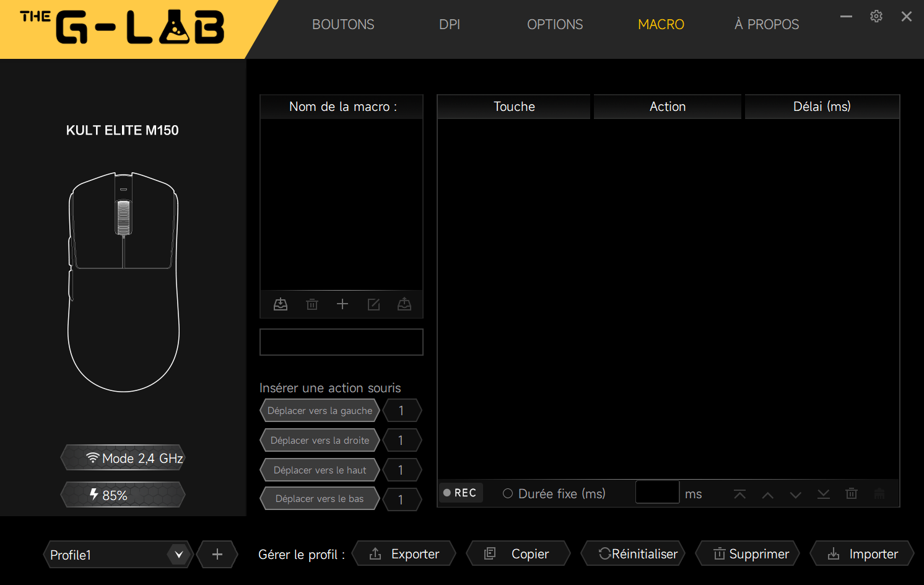Click the Insérer une action souris label
Screen dimensions: 924x585
coord(330,388)
